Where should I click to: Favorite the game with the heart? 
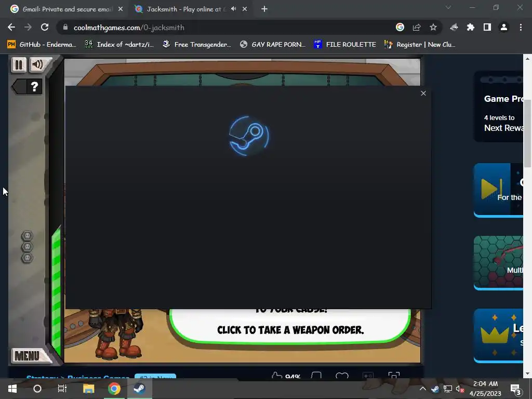342,375
